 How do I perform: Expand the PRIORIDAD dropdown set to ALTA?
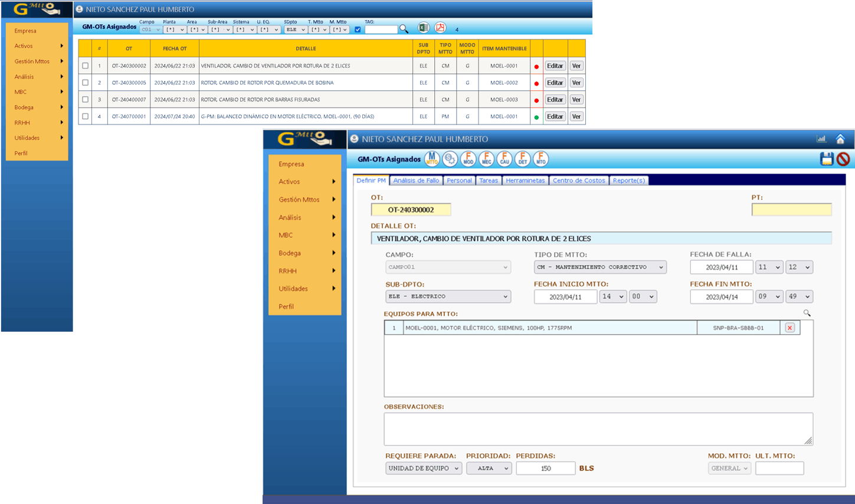(489, 468)
